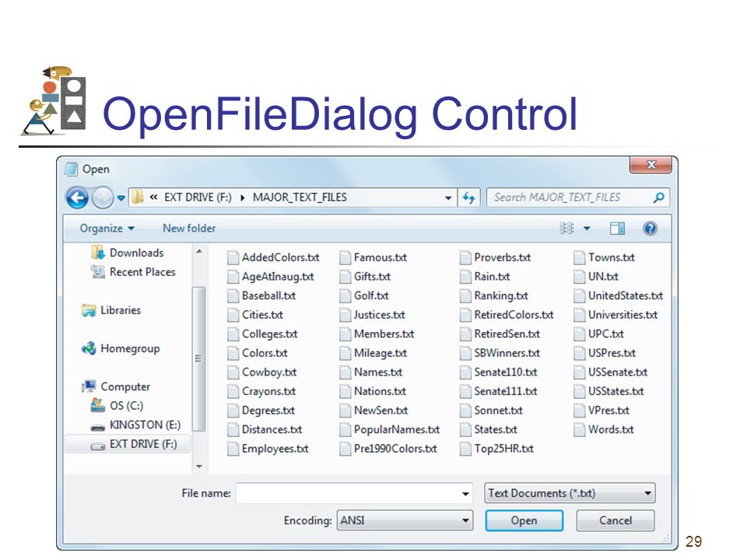The image size is (747, 560).
Task: Click the Forward navigation arrow
Action: point(103,198)
